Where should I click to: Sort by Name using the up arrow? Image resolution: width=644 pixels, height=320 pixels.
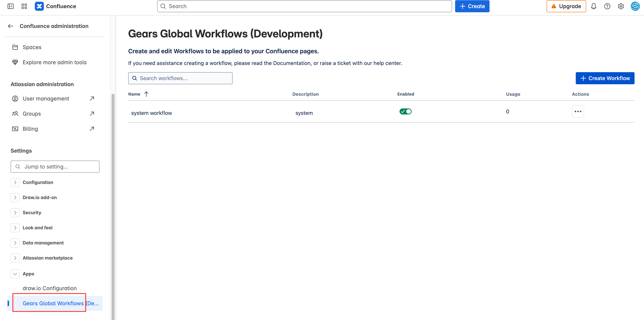[146, 94]
